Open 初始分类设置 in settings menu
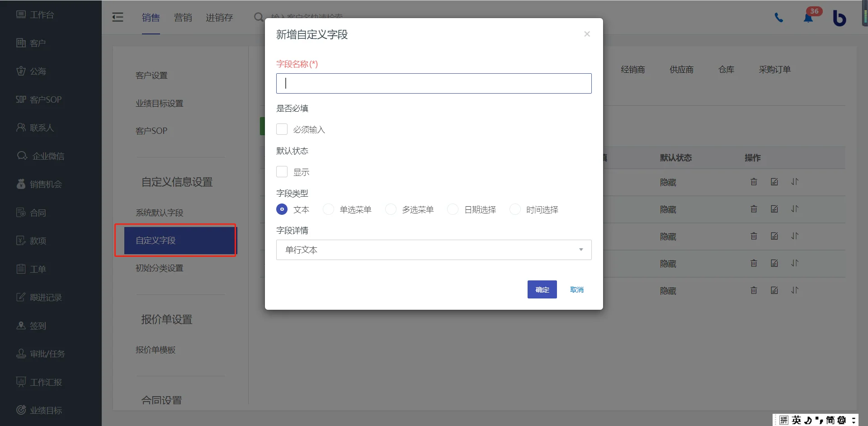868x426 pixels. [160, 268]
